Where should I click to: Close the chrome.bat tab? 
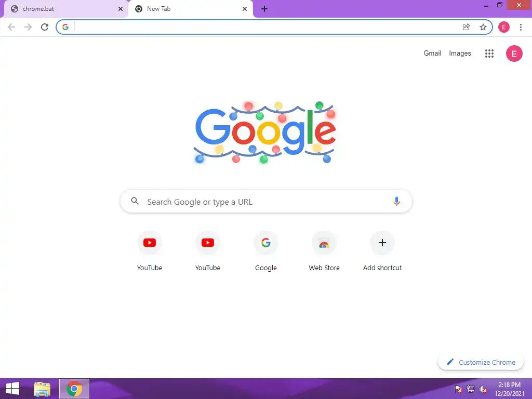[121, 9]
